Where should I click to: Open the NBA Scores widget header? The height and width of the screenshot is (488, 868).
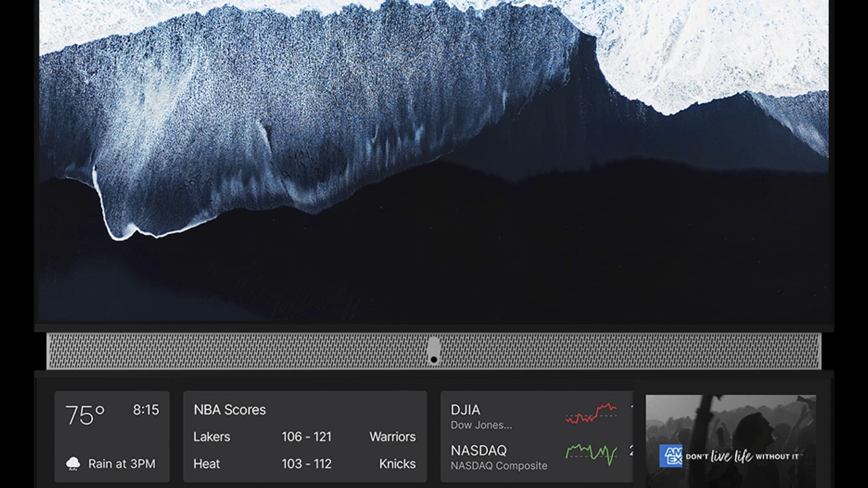pos(229,410)
